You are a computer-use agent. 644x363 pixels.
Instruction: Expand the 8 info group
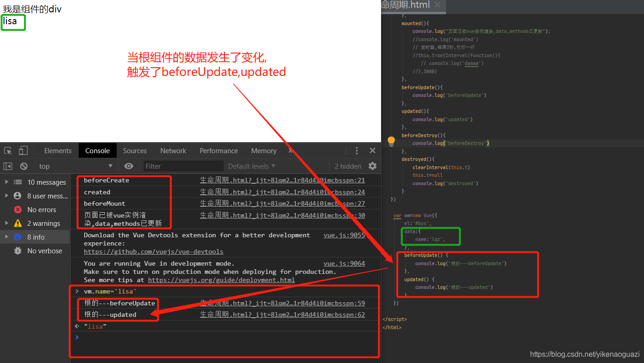click(6, 237)
